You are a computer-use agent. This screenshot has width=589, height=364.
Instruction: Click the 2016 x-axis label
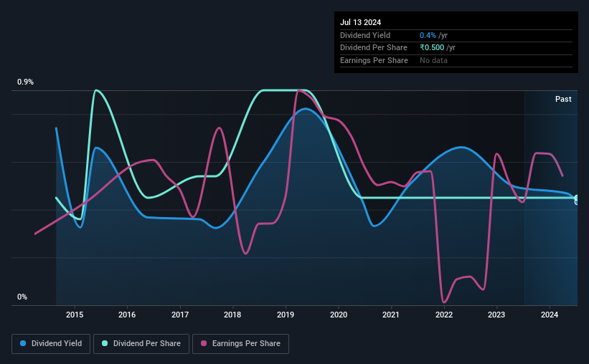coord(127,315)
